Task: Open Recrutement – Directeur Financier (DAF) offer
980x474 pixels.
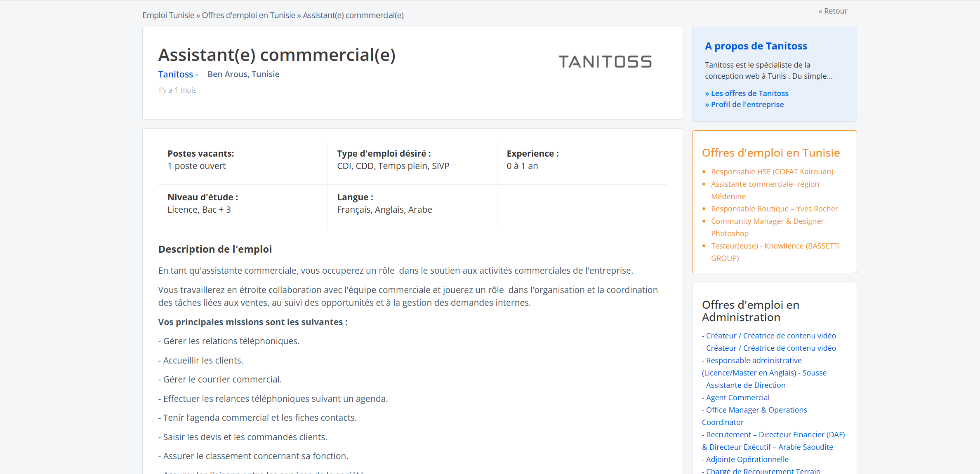Action: pyautogui.click(x=773, y=441)
